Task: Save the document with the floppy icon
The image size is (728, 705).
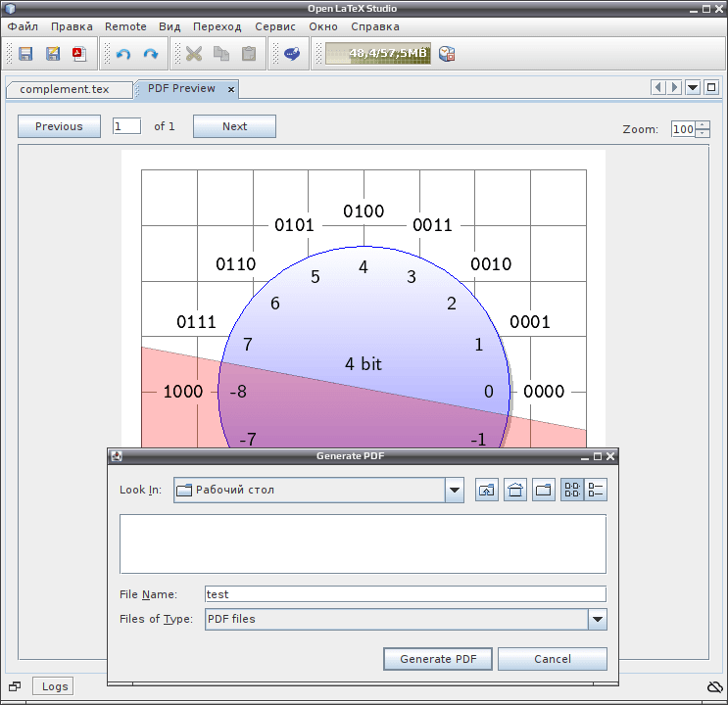Action: pyautogui.click(x=25, y=54)
